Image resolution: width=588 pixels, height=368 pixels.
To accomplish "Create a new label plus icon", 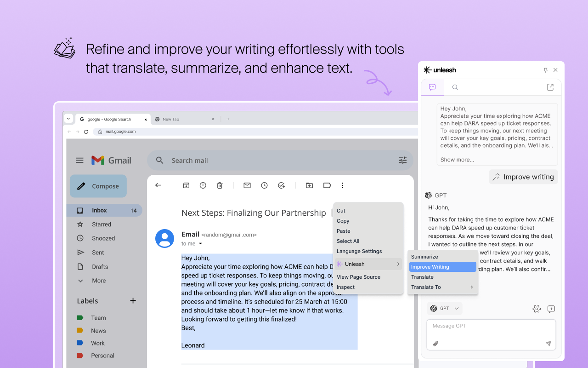I will tap(133, 301).
